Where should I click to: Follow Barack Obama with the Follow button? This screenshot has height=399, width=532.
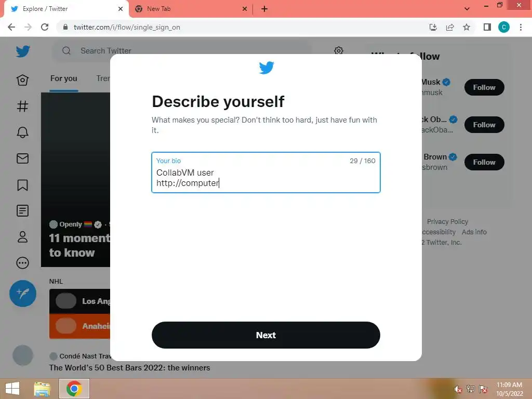click(484, 125)
